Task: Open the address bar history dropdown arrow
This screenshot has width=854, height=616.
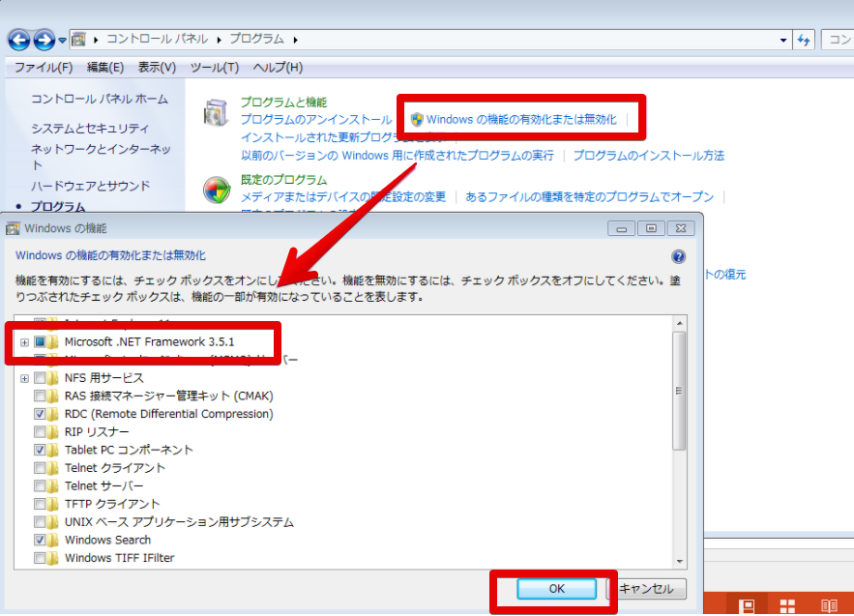Action: [783, 40]
